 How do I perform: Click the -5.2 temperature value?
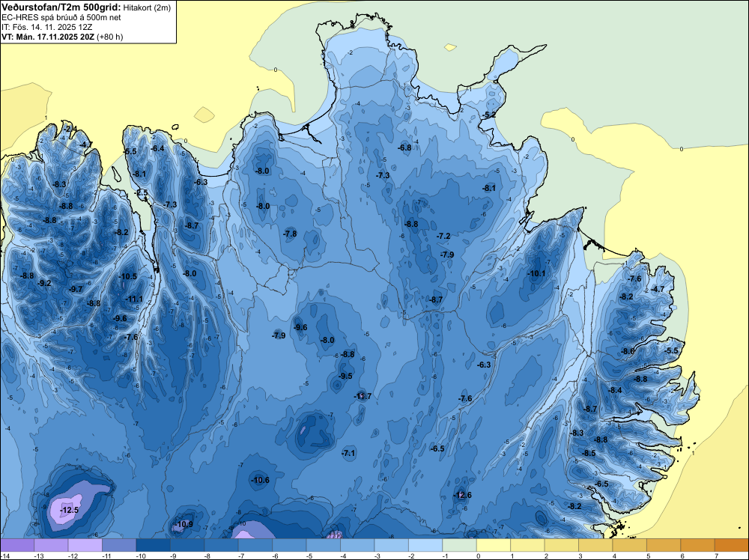(x=489, y=115)
